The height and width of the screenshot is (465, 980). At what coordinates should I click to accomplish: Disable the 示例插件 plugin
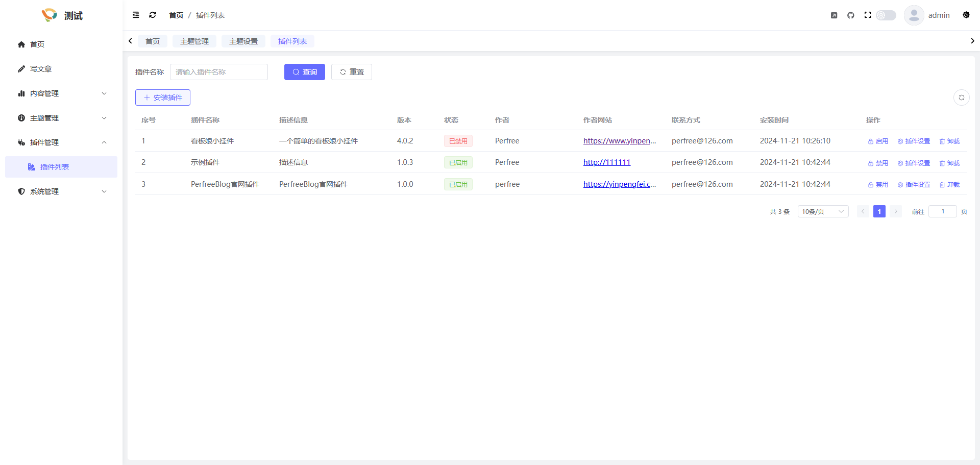coord(878,163)
